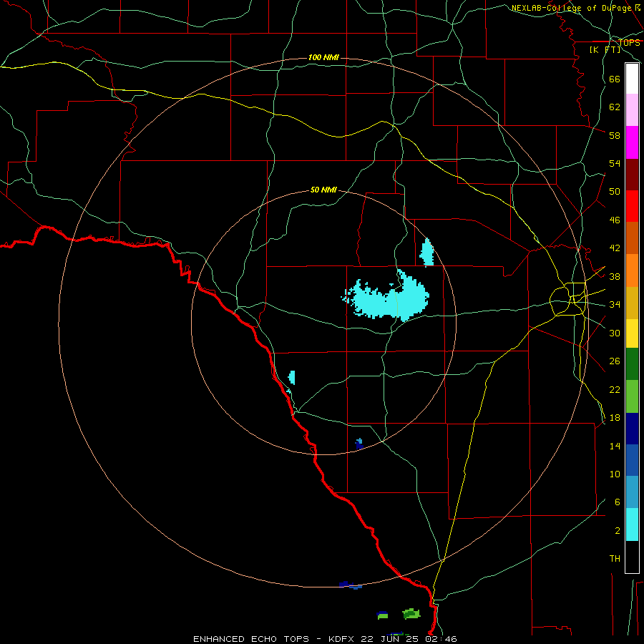Click the 50 legend value

coord(615,192)
